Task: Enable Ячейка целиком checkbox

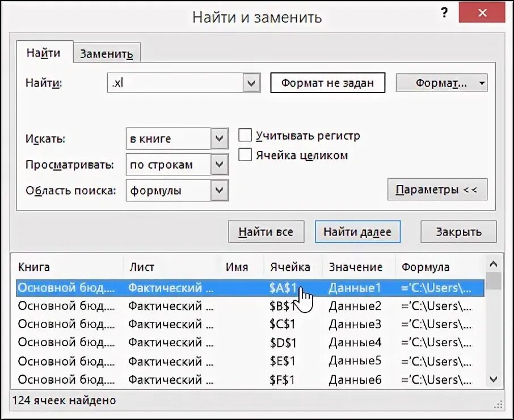Action: (x=245, y=155)
